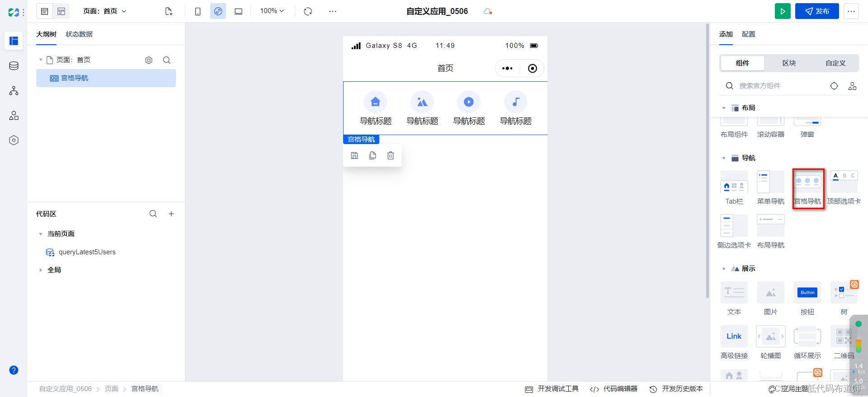Collapse the 页面: 首页 tree node

[41, 60]
